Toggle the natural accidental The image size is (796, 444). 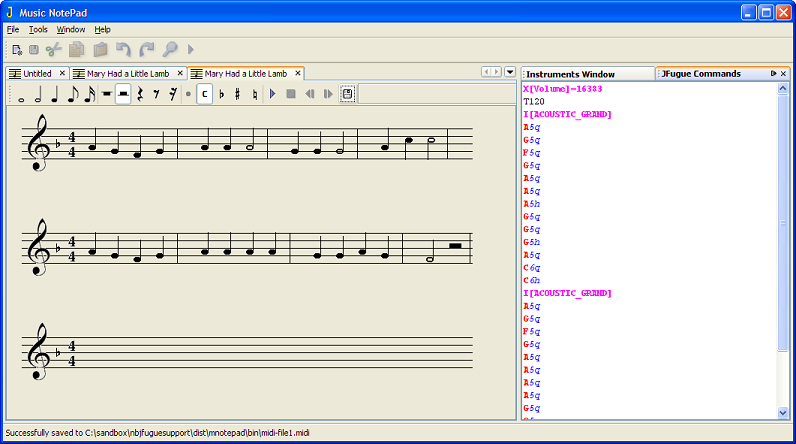point(255,94)
